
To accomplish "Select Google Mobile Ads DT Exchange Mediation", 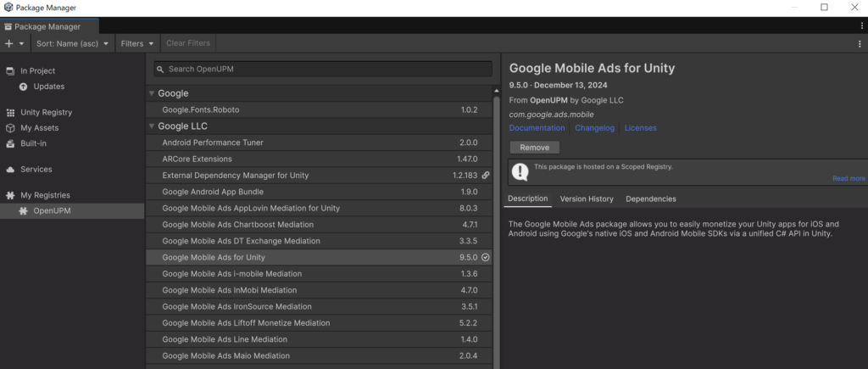I will [319, 241].
